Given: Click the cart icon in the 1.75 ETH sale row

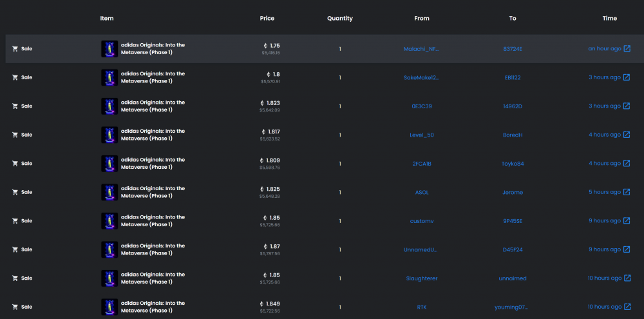Looking at the screenshot, I should tap(15, 48).
